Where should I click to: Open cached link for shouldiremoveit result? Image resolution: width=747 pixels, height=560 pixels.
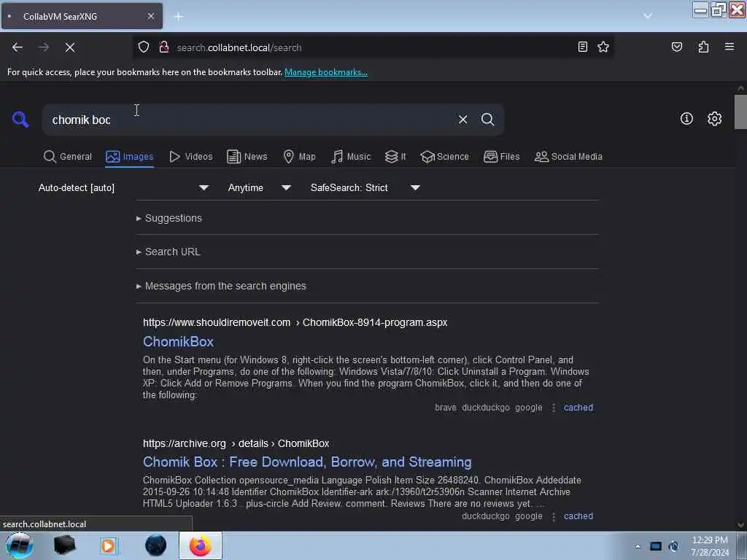tap(578, 408)
